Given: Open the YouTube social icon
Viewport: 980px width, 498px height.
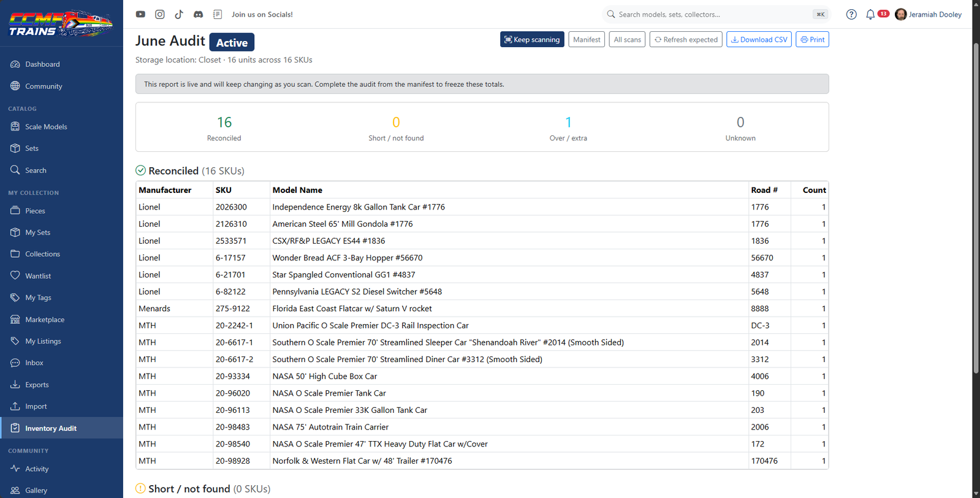Looking at the screenshot, I should point(140,14).
